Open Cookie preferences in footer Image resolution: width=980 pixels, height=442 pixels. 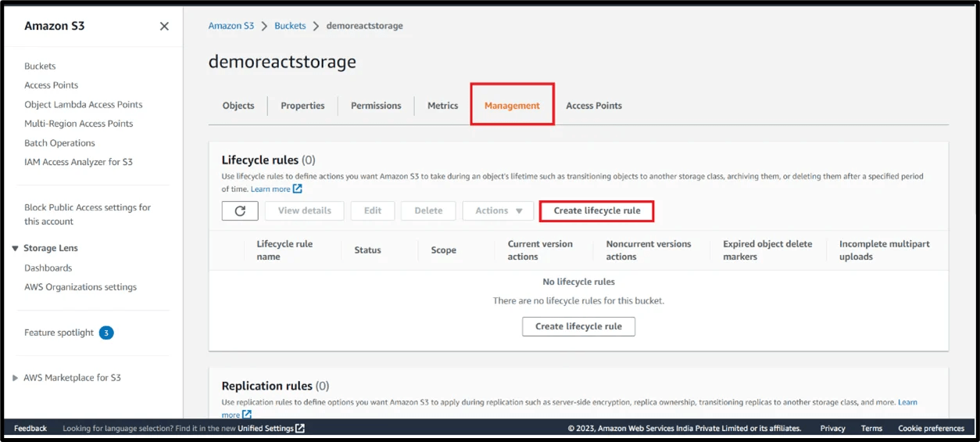click(x=931, y=429)
